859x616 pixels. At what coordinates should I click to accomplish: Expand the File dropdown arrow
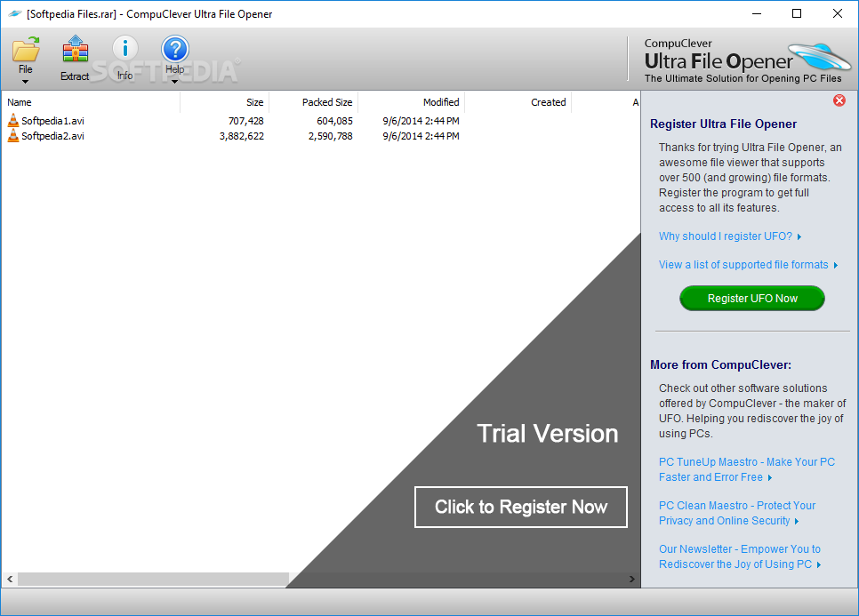click(x=25, y=82)
